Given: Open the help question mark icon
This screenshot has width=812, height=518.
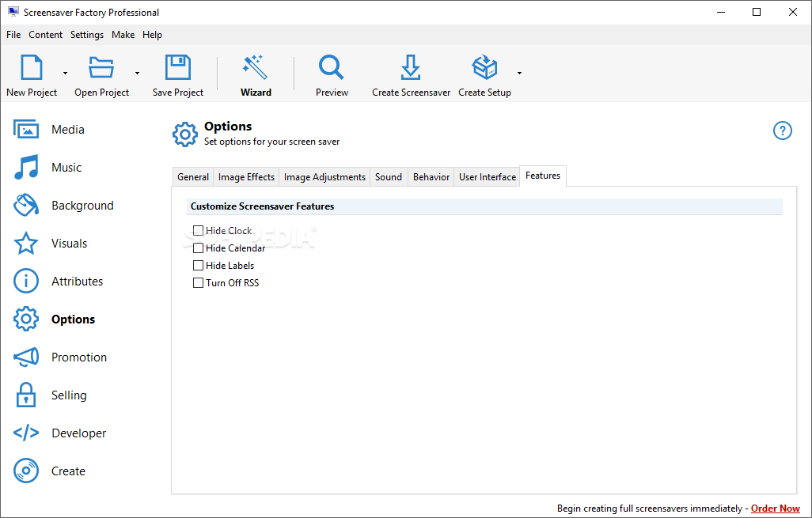Looking at the screenshot, I should point(783,130).
